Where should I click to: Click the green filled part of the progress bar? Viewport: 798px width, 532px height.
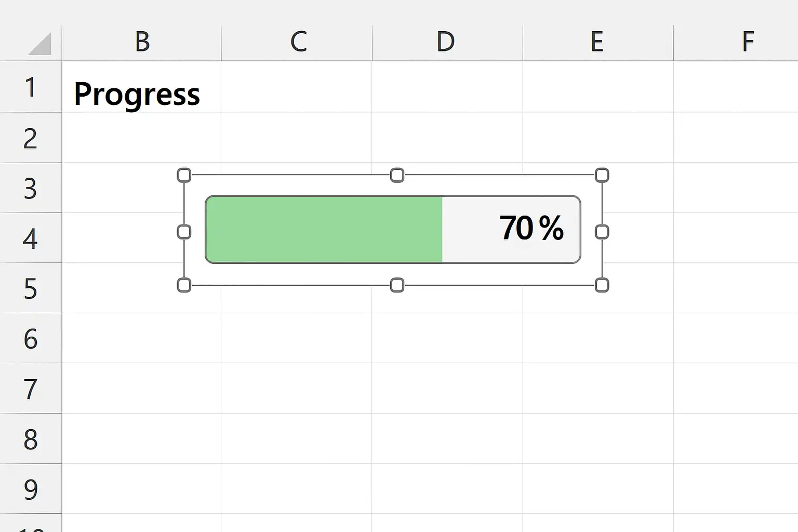324,229
